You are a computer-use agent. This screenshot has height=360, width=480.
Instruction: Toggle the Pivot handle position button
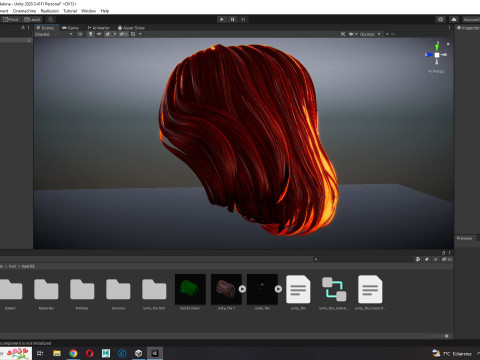pyautogui.click(x=10, y=19)
